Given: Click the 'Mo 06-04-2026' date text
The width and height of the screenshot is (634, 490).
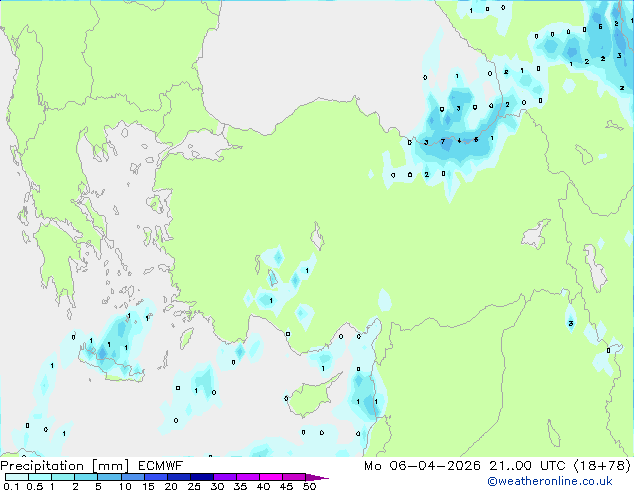Looking at the screenshot, I should pos(422,466).
